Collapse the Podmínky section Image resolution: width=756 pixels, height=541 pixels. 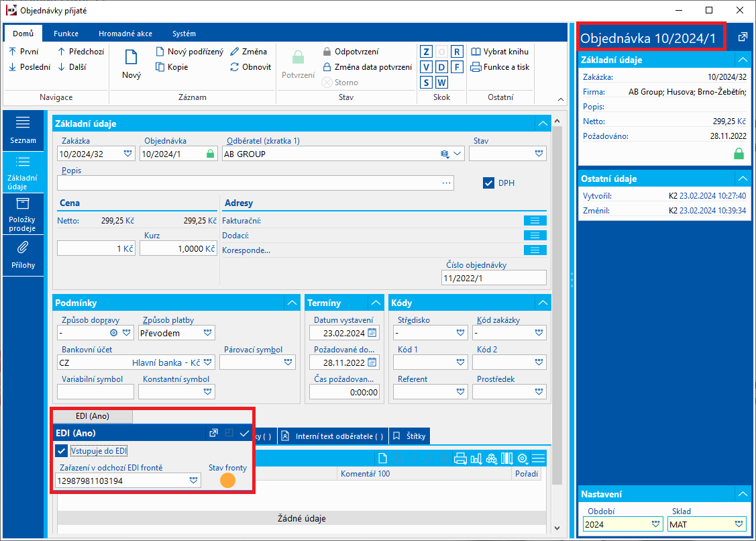pos(292,303)
